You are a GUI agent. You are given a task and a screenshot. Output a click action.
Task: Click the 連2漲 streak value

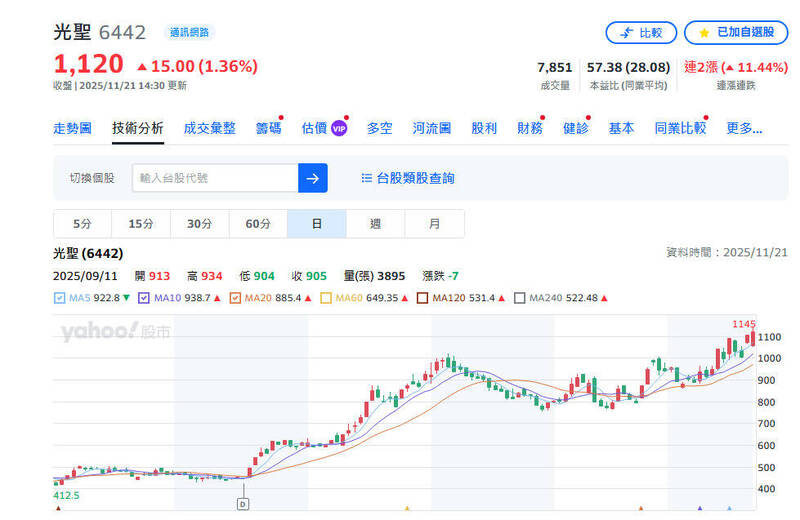tap(736, 67)
